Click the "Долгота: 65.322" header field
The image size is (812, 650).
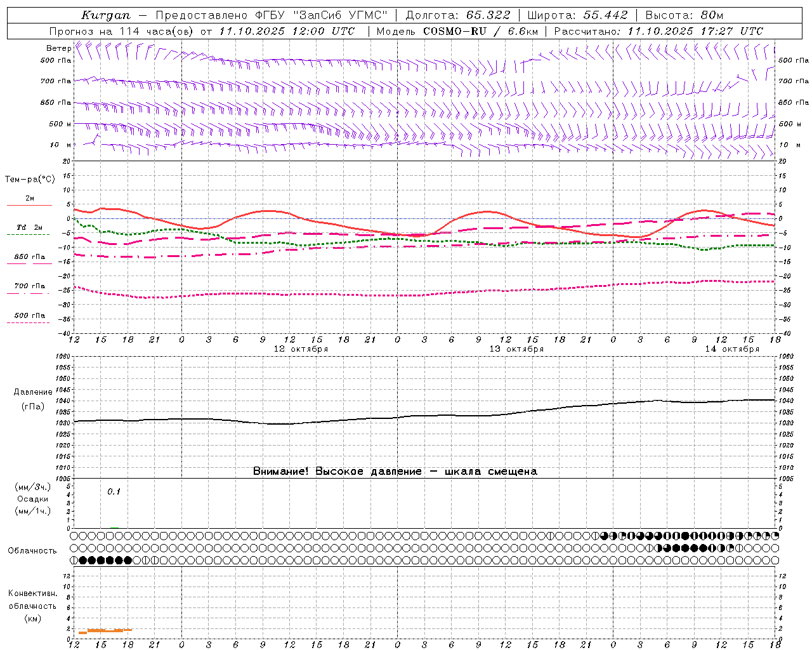[x=458, y=15]
